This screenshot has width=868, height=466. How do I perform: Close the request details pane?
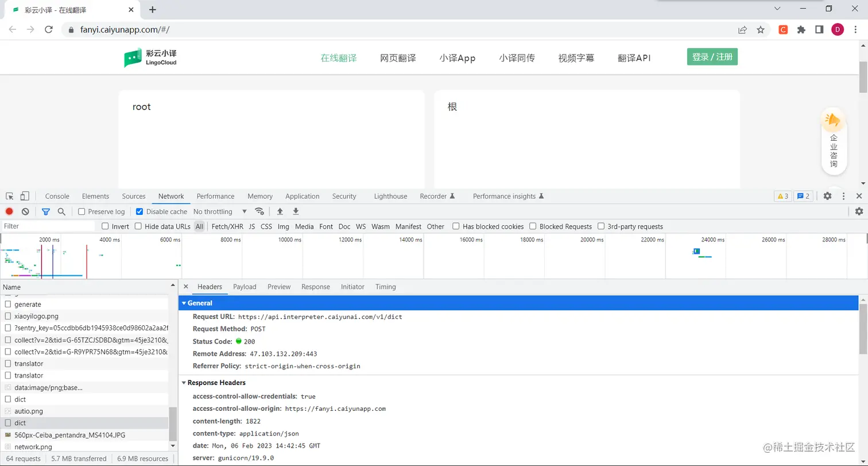185,286
